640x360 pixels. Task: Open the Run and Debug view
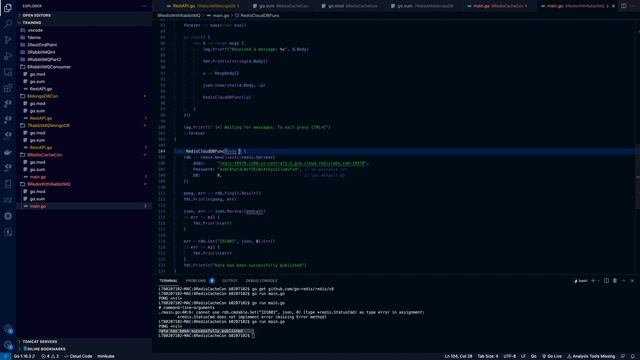click(8, 56)
